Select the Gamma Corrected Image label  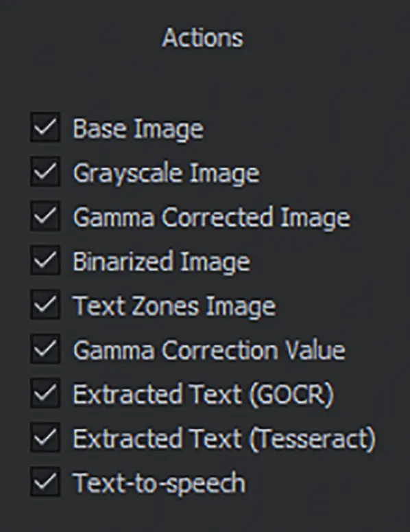click(212, 218)
